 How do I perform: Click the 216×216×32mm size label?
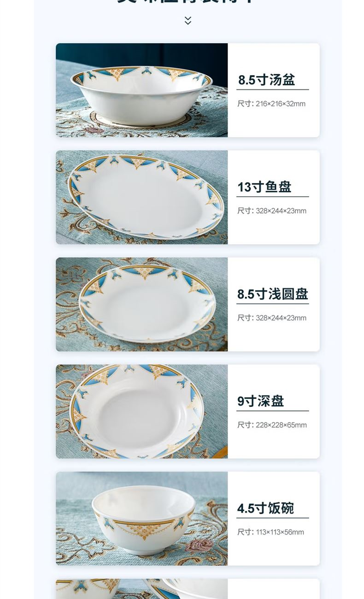tap(271, 104)
